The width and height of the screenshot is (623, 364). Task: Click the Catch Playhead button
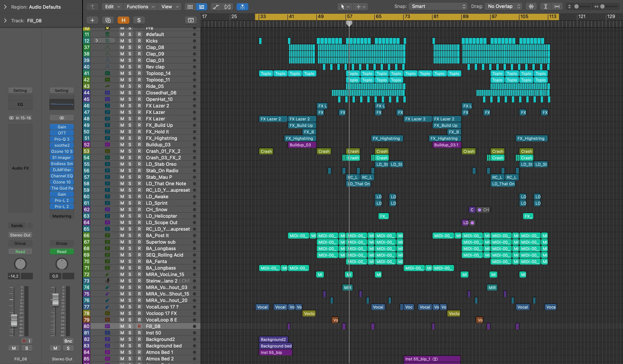[x=242, y=7]
